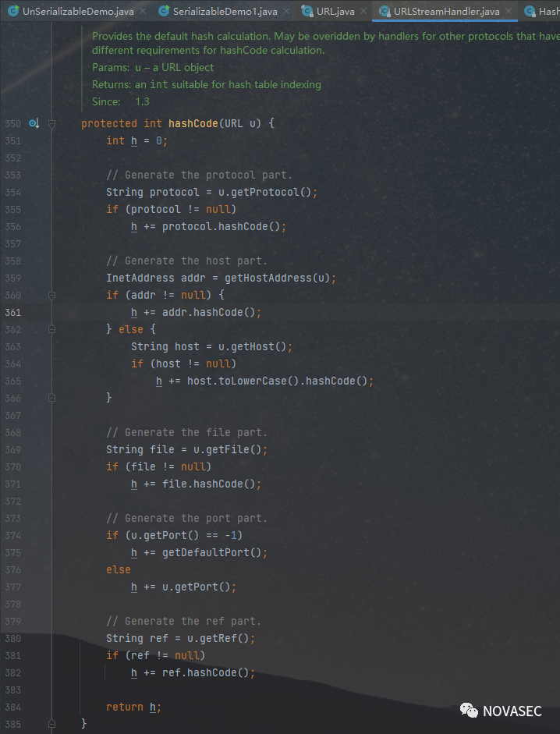Click the fold end marker at line 366
The width and height of the screenshot is (560, 734).
[x=52, y=398]
